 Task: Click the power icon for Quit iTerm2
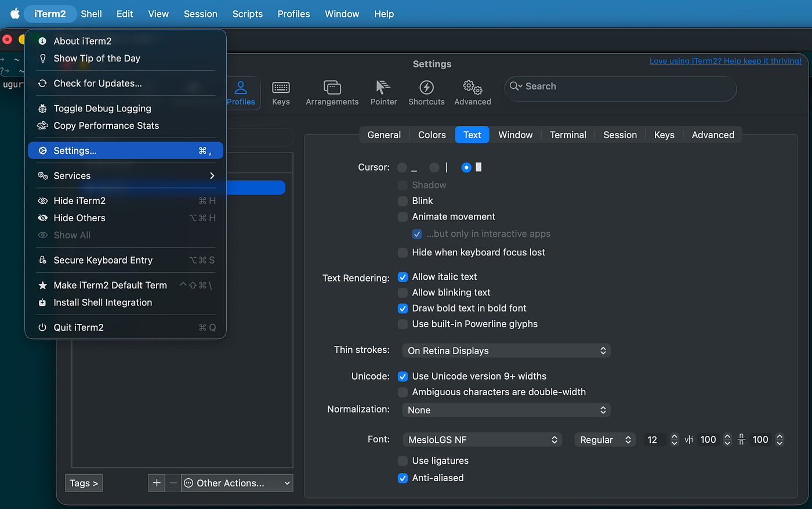42,327
